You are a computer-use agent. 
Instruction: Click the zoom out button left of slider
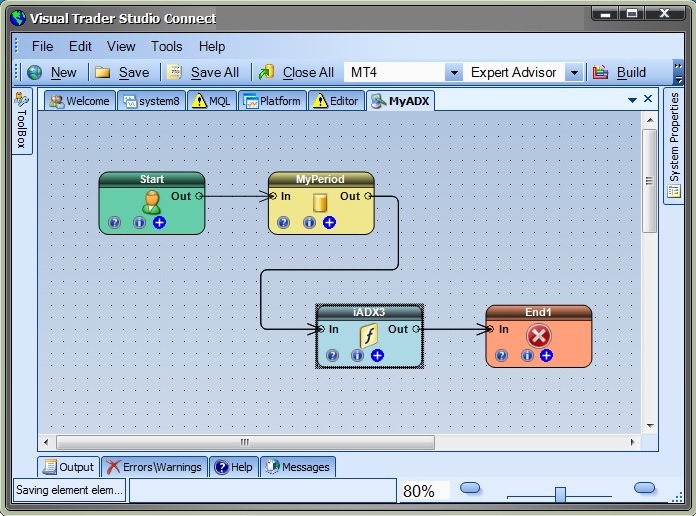(470, 488)
